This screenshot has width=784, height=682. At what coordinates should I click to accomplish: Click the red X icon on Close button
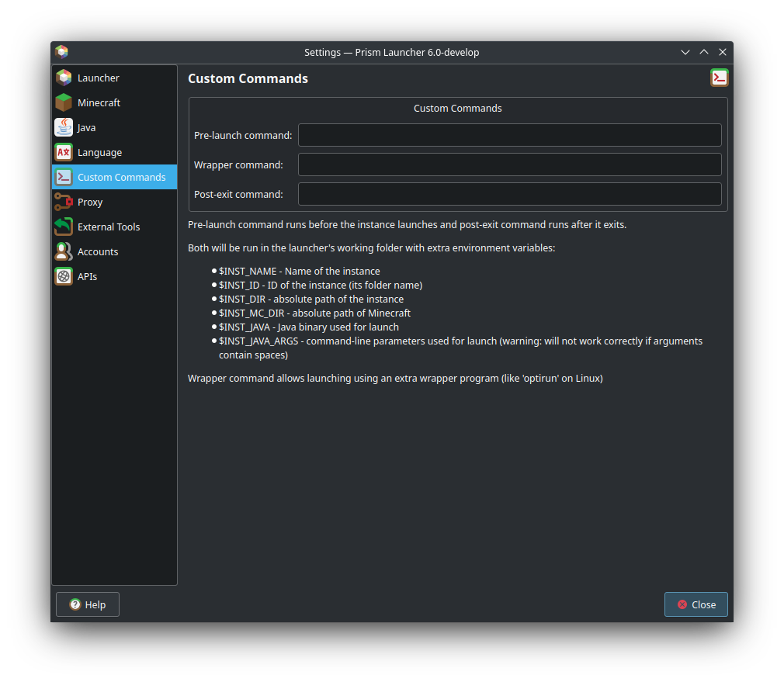(682, 604)
